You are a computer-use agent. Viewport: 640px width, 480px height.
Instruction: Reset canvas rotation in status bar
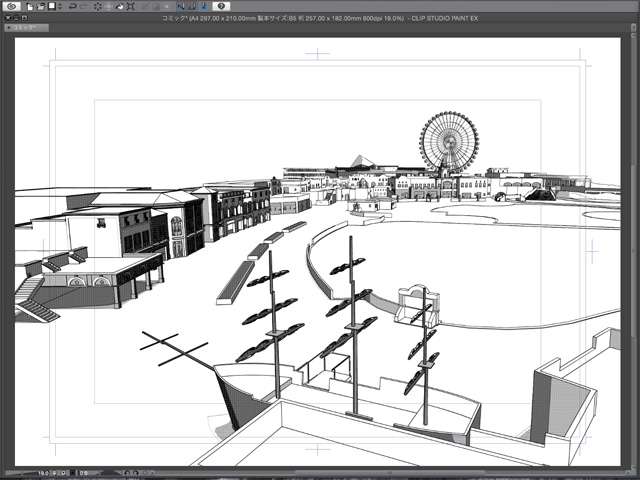[144, 473]
